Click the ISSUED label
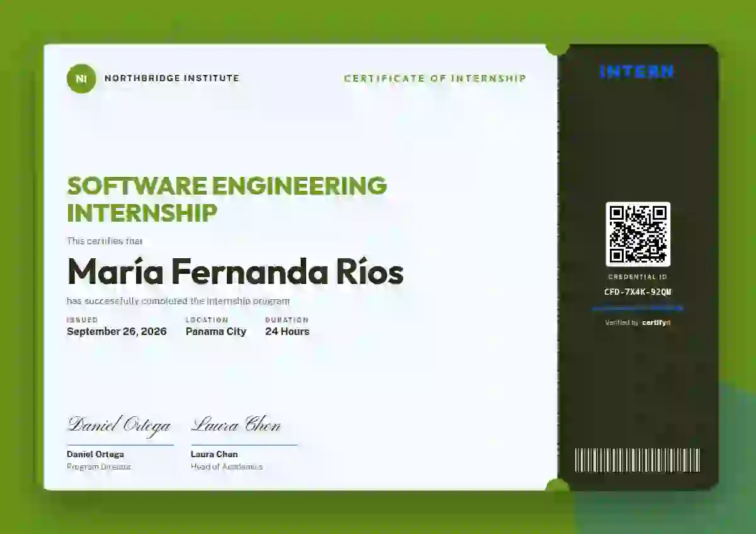756x534 pixels. click(83, 320)
